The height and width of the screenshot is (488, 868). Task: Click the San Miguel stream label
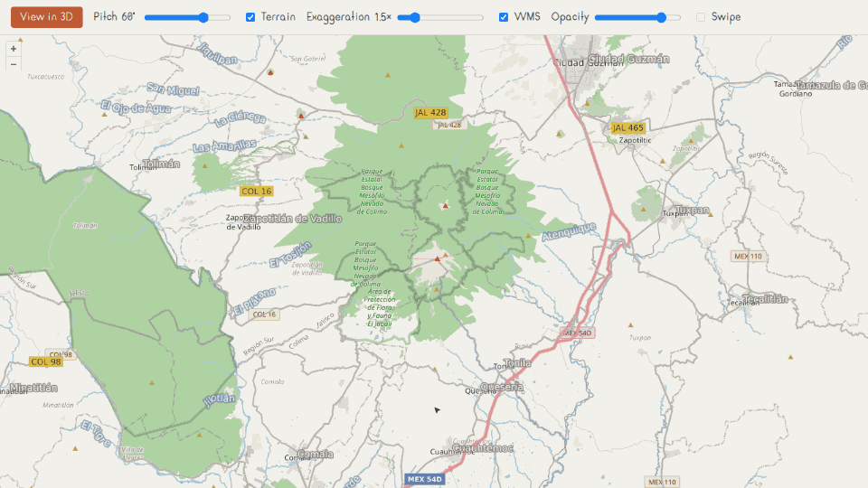[x=174, y=89]
